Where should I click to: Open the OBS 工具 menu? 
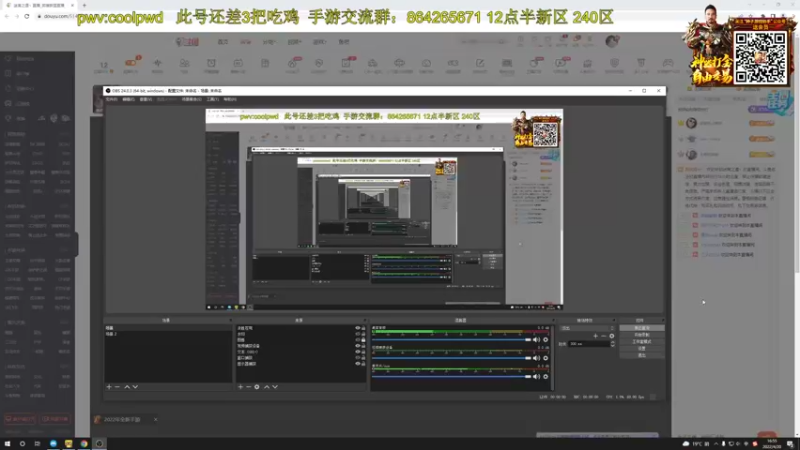(x=213, y=99)
